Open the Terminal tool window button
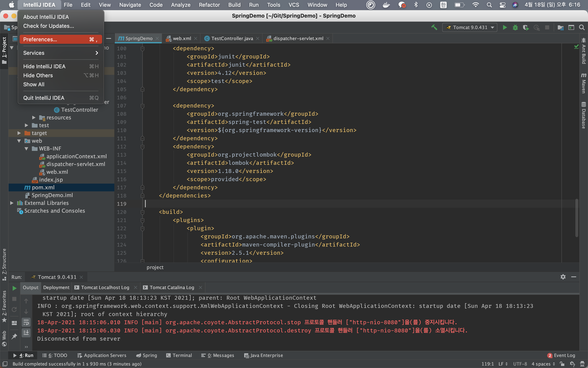 coord(179,355)
